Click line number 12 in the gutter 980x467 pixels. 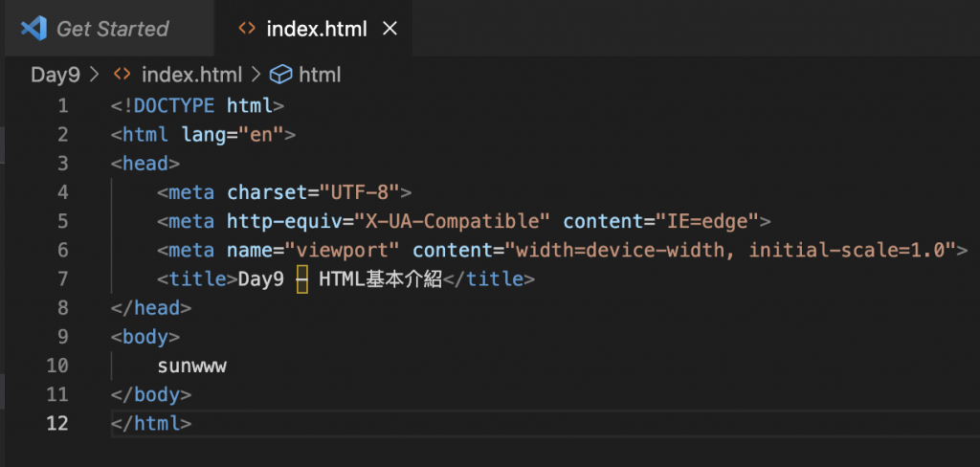[58, 423]
